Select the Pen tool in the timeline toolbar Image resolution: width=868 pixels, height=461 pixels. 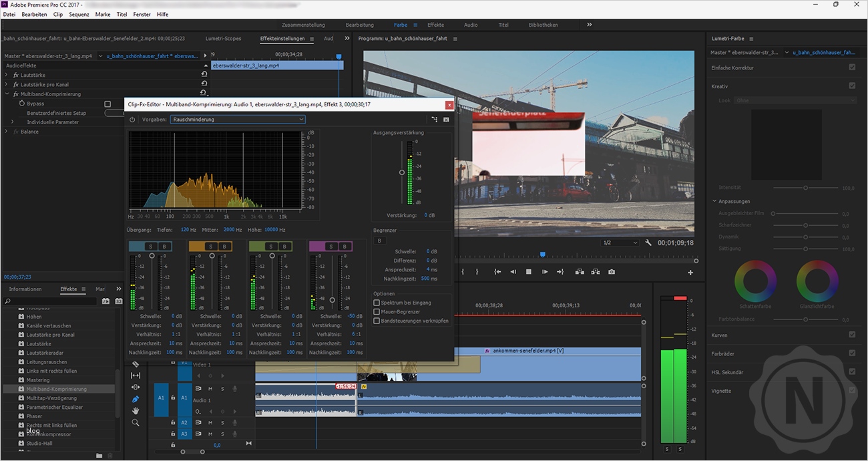coord(136,398)
